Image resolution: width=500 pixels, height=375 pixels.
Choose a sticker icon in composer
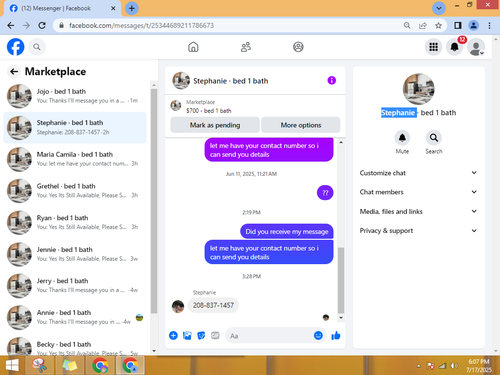(201, 335)
